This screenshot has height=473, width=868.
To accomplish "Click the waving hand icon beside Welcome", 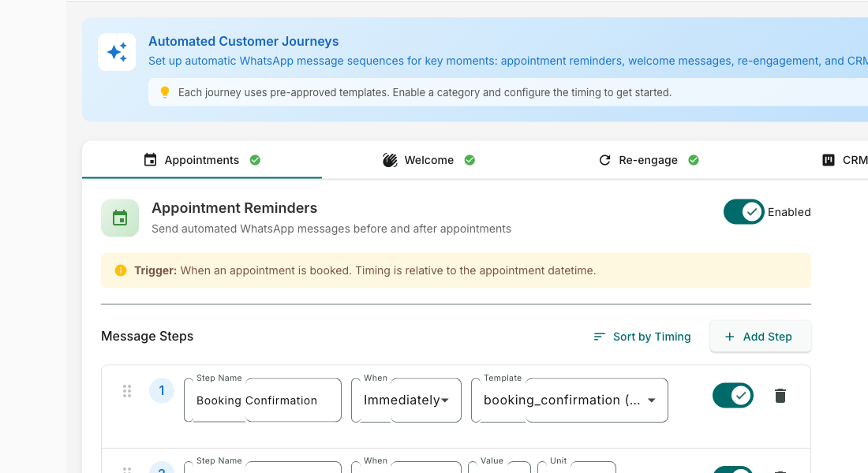I will click(x=390, y=159).
